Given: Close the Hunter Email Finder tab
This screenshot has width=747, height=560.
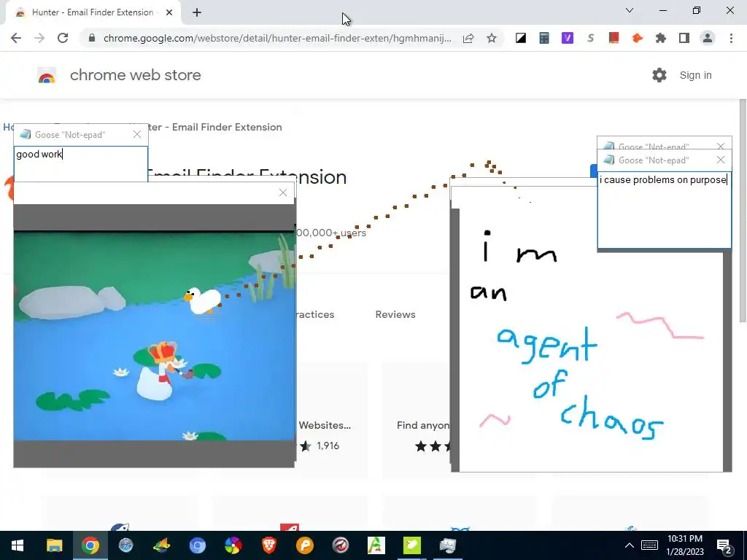Looking at the screenshot, I should click(169, 13).
